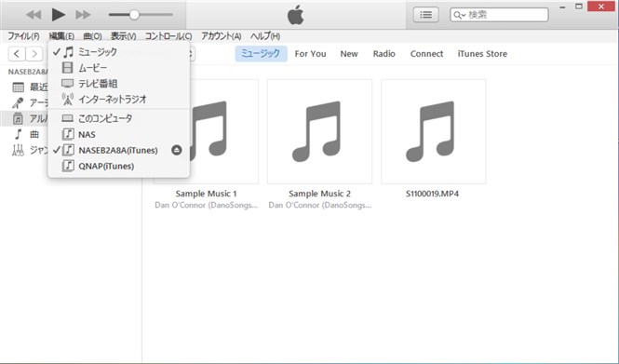Click the Sample Music 1 title text
This screenshot has height=364, width=619.
206,194
